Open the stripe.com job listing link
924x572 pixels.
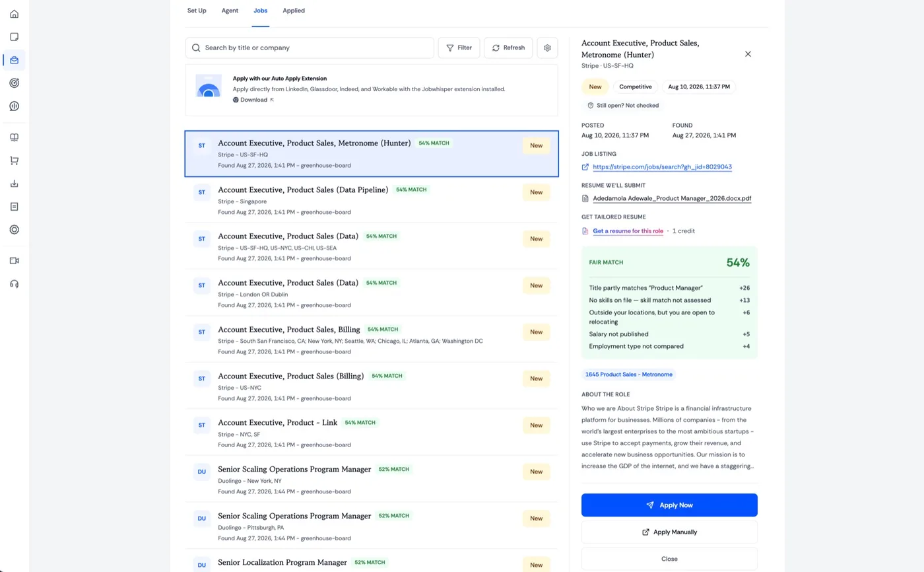[662, 167]
